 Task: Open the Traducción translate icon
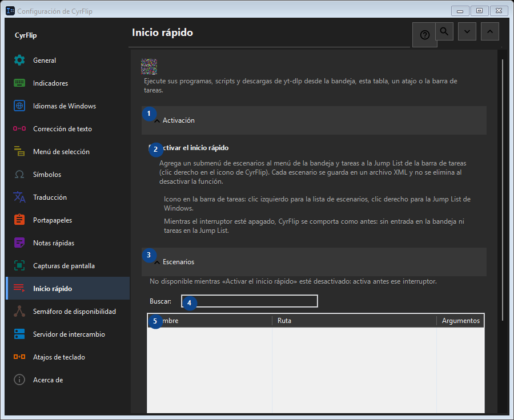click(19, 197)
